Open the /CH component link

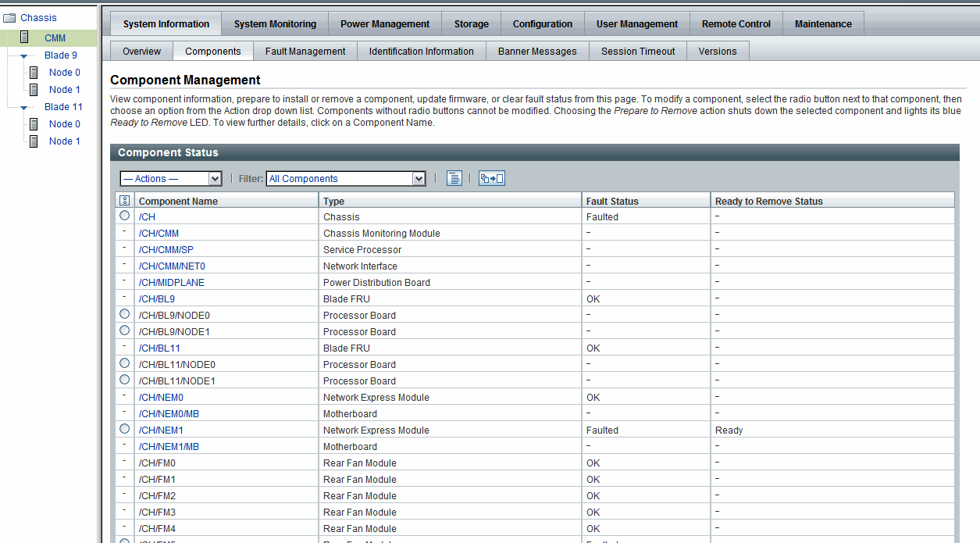[147, 217]
